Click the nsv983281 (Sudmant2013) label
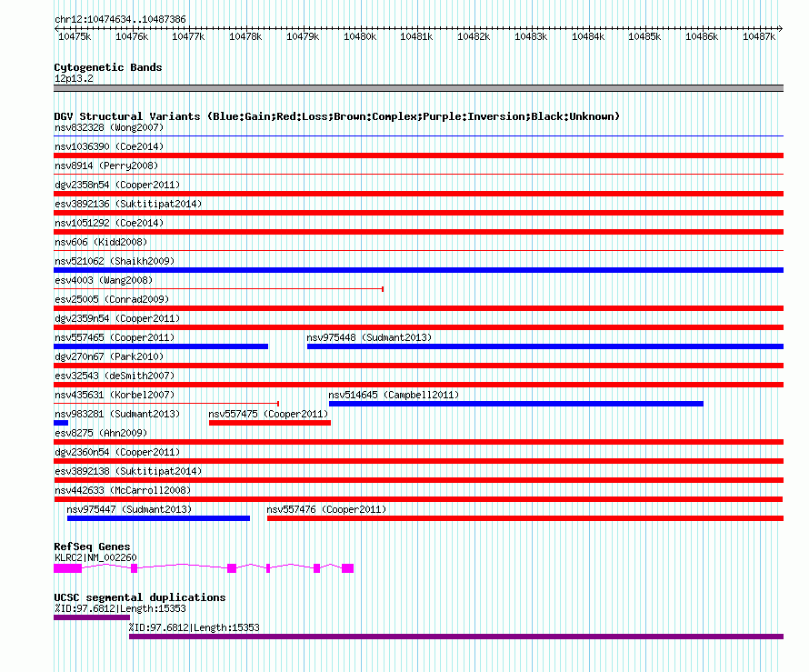Image resolution: width=809 pixels, height=672 pixels. pos(117,414)
